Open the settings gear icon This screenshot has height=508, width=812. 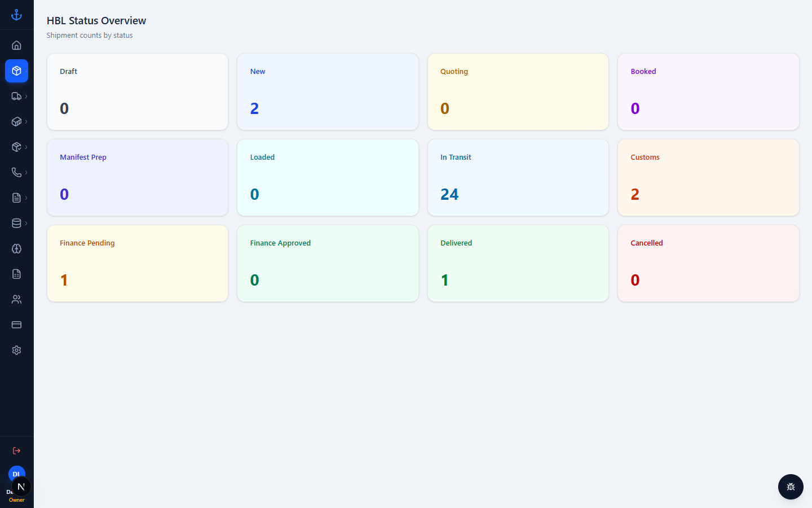point(16,350)
